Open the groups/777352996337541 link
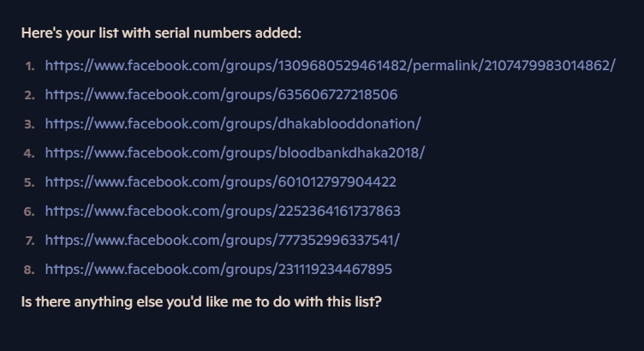The height and width of the screenshot is (351, 644). click(222, 241)
